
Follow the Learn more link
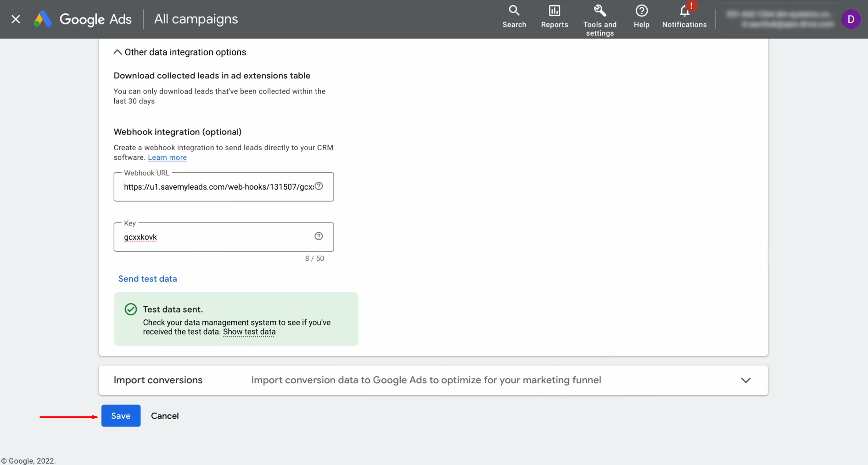click(167, 157)
